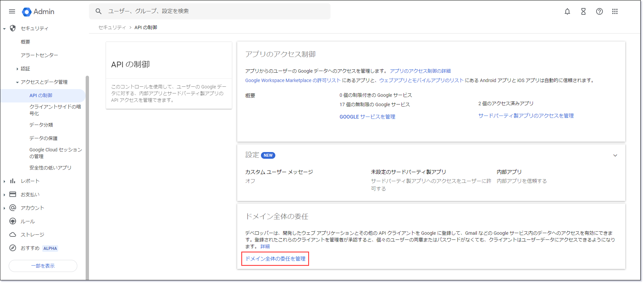
Task: Click カスタム ユーザー メッセージ setting
Action: pos(279,172)
